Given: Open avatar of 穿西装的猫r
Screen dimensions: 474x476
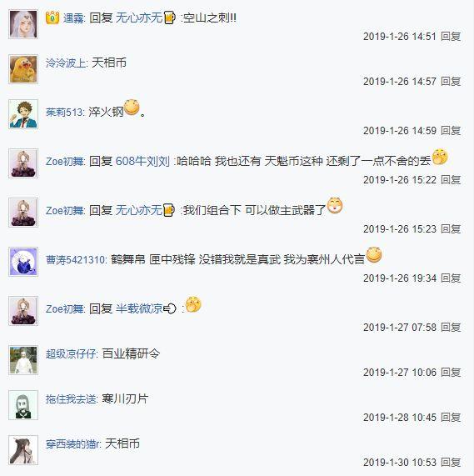Looking at the screenshot, I should click(x=23, y=450).
